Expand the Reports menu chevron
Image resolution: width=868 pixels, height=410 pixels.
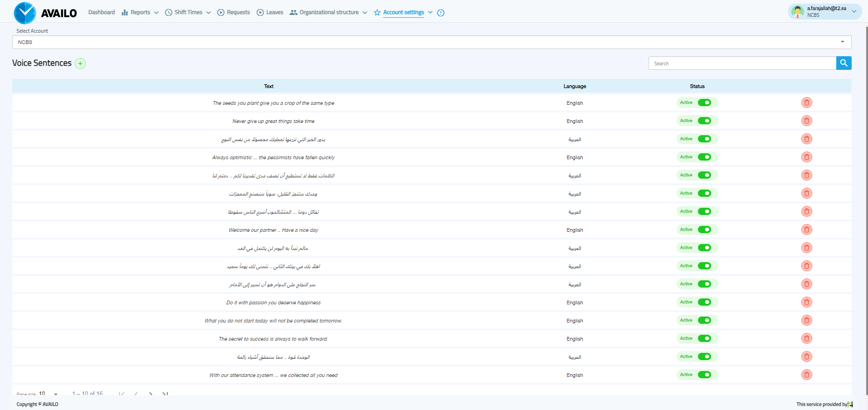(156, 13)
